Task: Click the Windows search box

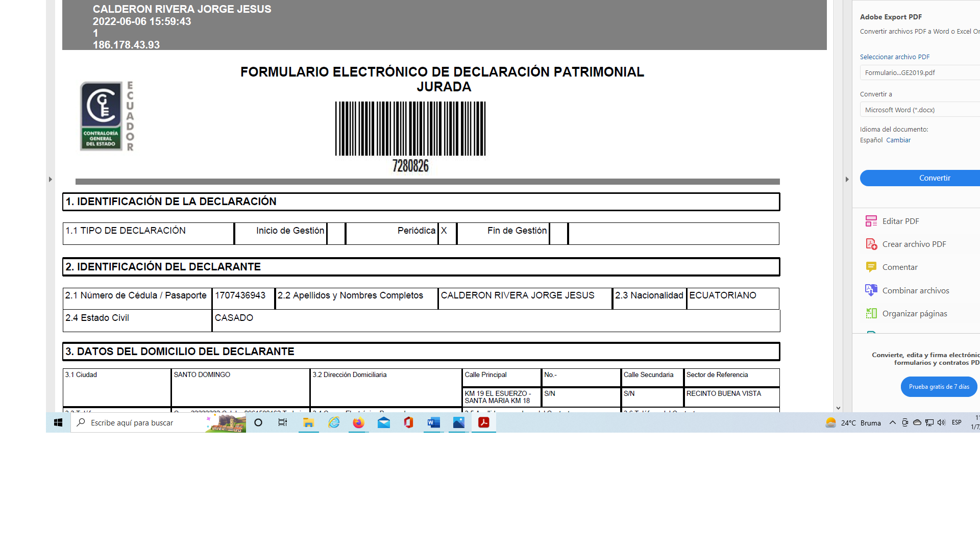Action: [x=138, y=422]
